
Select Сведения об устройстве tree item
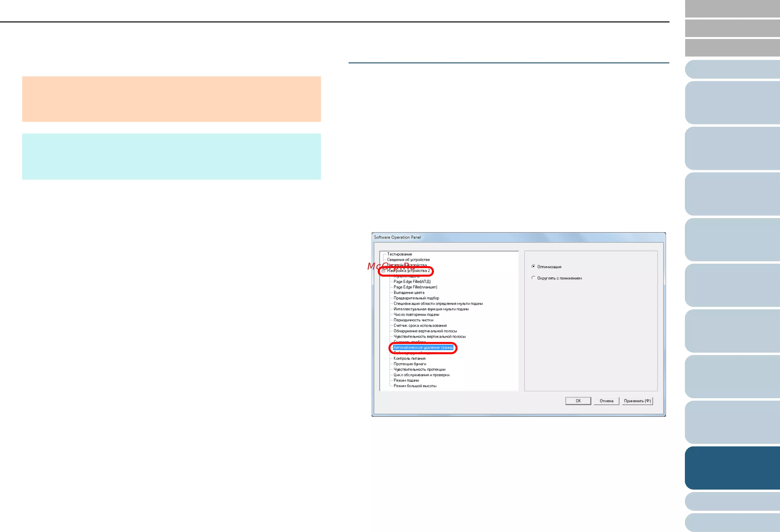pos(408,260)
